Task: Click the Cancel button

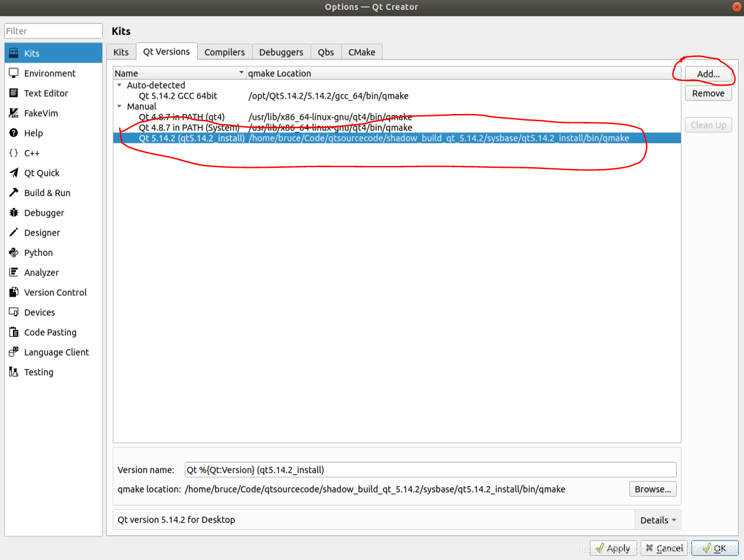Action: pyautogui.click(x=664, y=548)
